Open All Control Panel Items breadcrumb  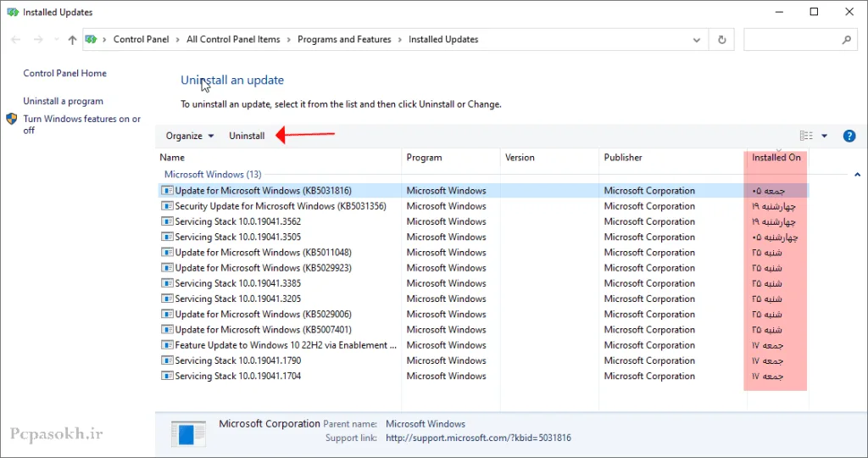233,39
